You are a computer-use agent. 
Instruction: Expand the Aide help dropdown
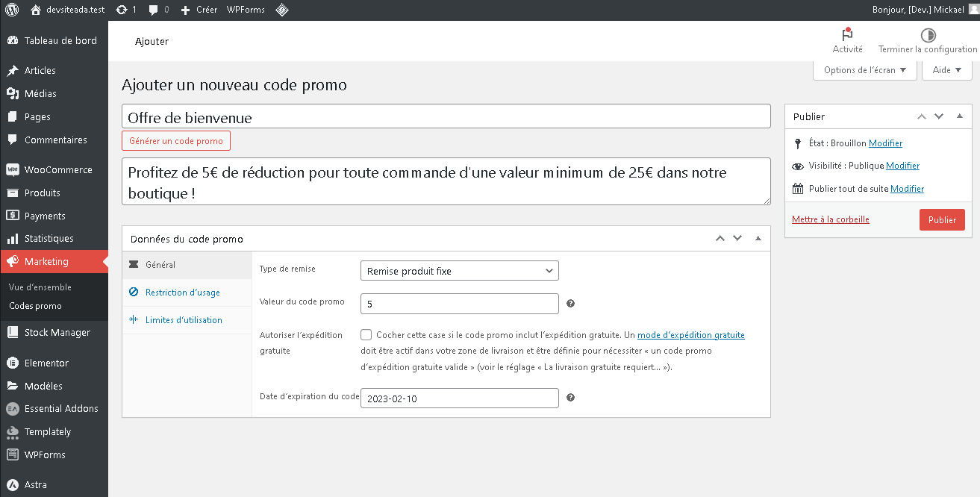(946, 70)
